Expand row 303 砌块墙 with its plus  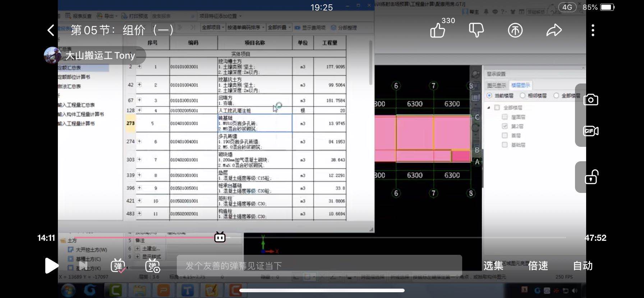pyautogui.click(x=139, y=159)
